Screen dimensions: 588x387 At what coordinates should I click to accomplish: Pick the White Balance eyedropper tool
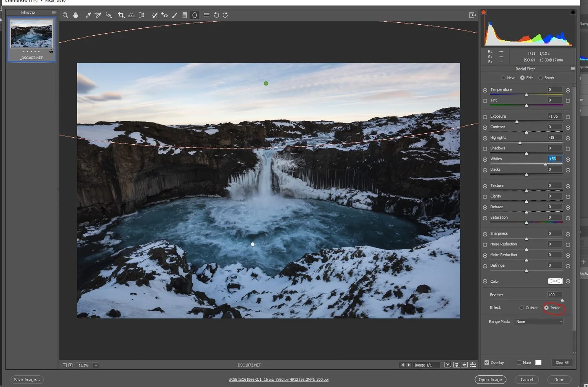88,15
